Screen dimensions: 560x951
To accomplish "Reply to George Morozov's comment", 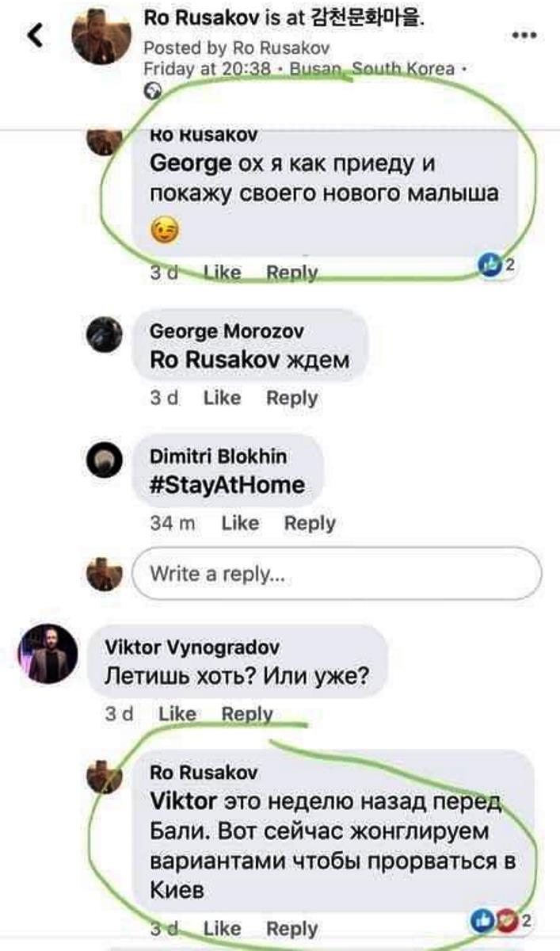I will [292, 398].
